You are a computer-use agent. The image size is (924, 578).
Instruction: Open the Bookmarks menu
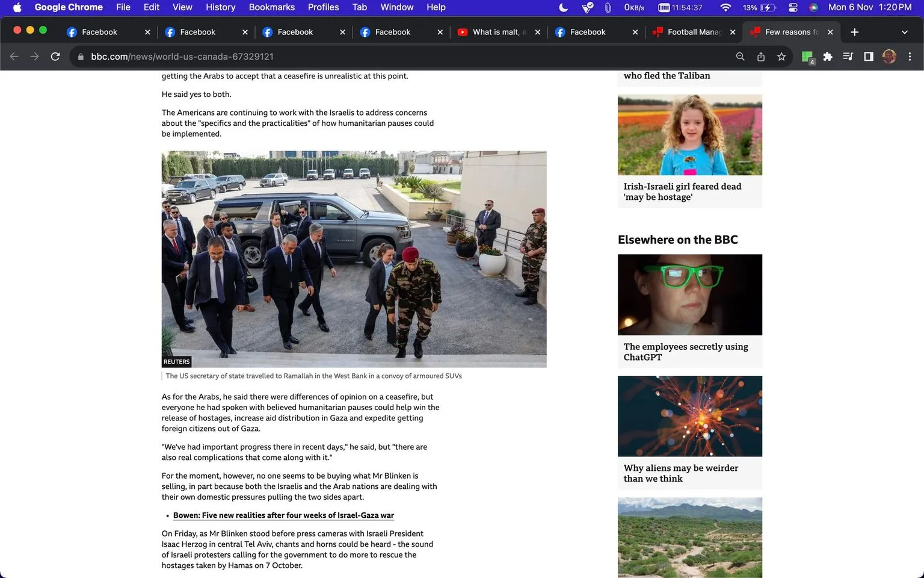point(271,7)
